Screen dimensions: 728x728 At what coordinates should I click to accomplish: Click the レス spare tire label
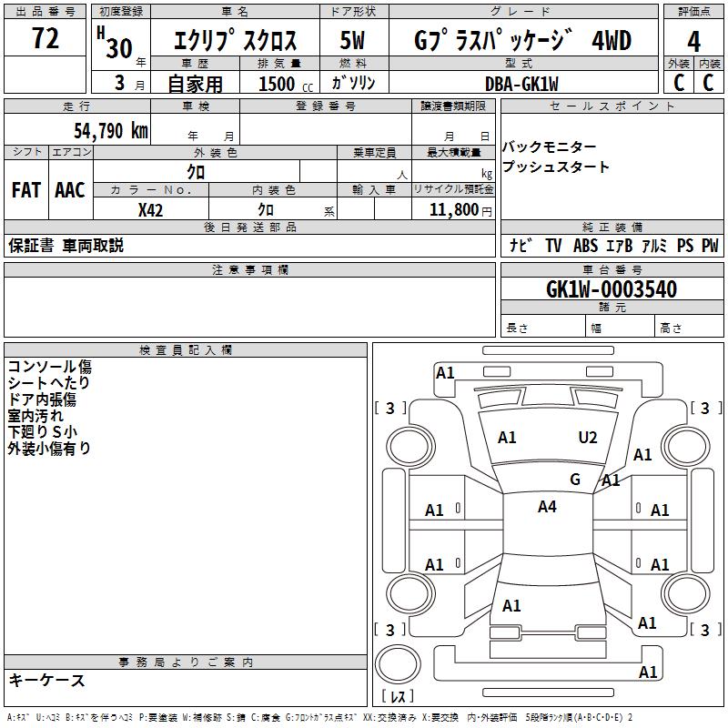click(x=398, y=696)
